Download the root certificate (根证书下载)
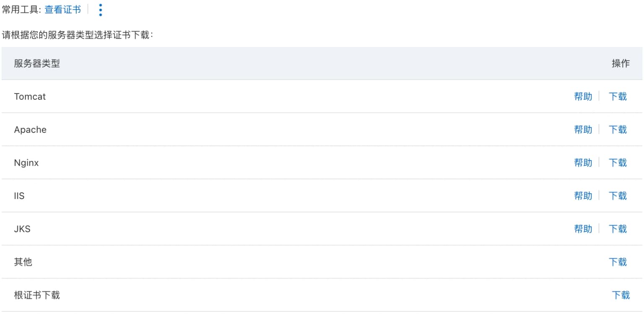This screenshot has height=321, width=644. tap(621, 295)
